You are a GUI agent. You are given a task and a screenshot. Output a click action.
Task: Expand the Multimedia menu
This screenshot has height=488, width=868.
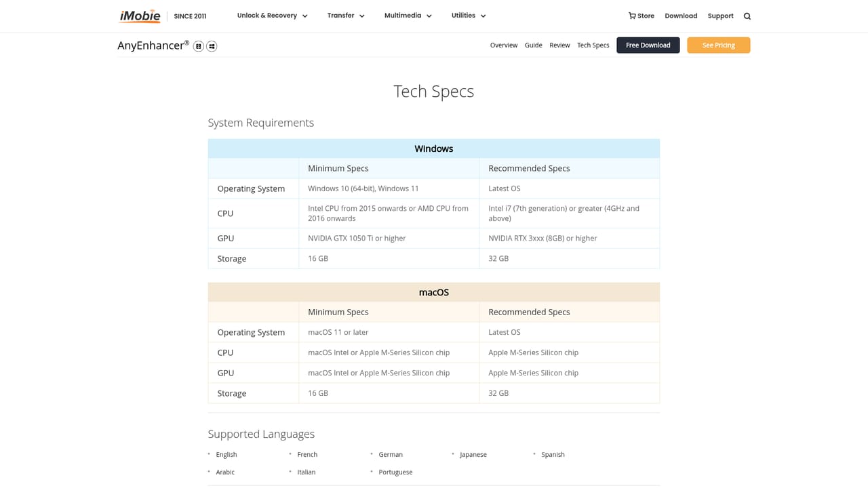click(408, 16)
